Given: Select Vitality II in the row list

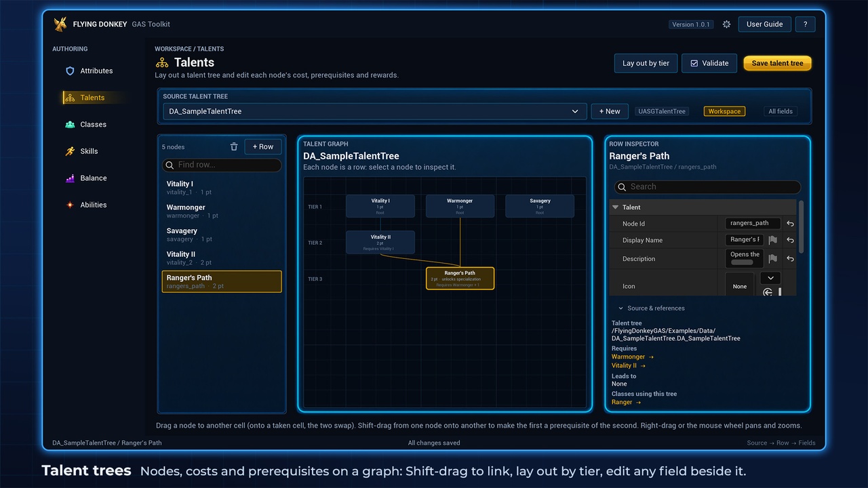Looking at the screenshot, I should tap(222, 258).
